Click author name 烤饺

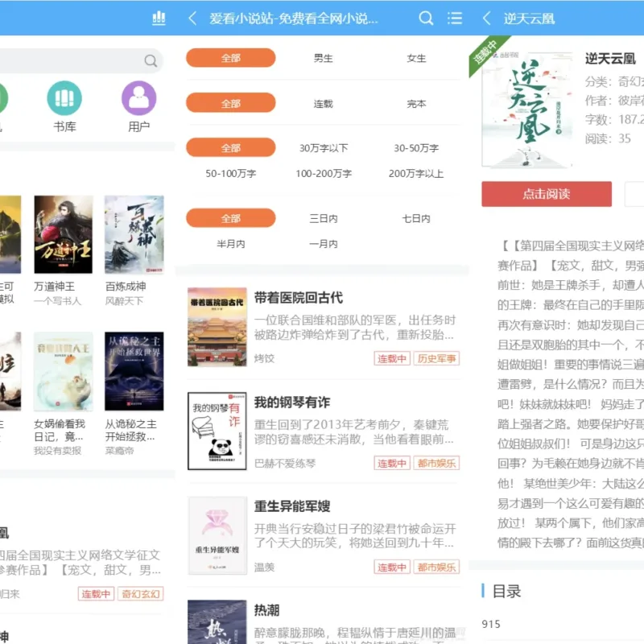pos(264,358)
